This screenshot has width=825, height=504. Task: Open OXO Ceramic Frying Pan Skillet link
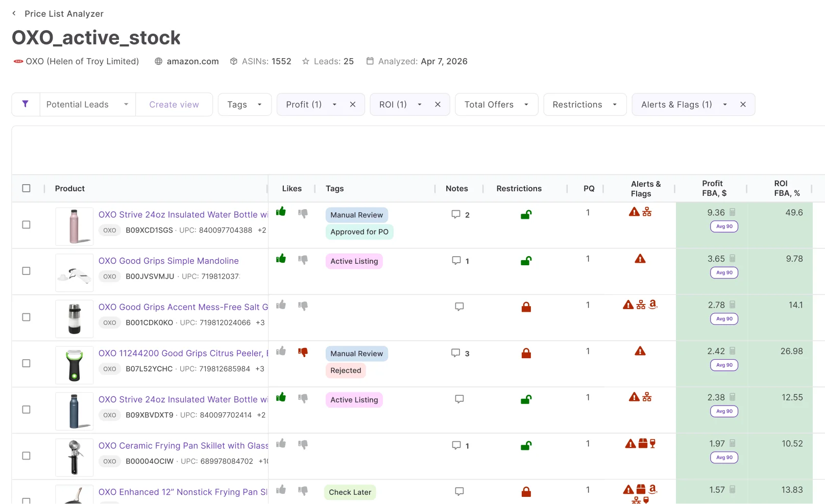pos(183,445)
